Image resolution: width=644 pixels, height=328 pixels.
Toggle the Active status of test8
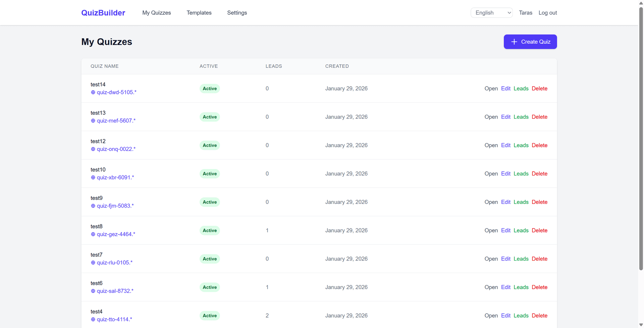pos(210,230)
